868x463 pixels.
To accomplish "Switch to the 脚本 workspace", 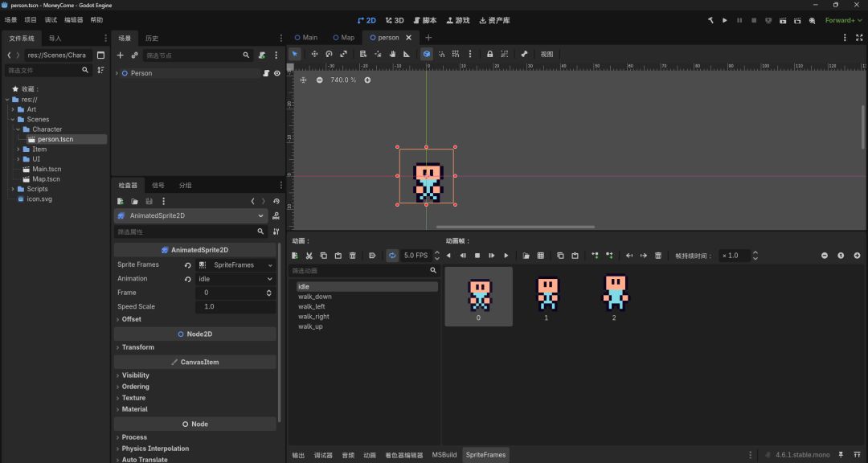I will [424, 20].
